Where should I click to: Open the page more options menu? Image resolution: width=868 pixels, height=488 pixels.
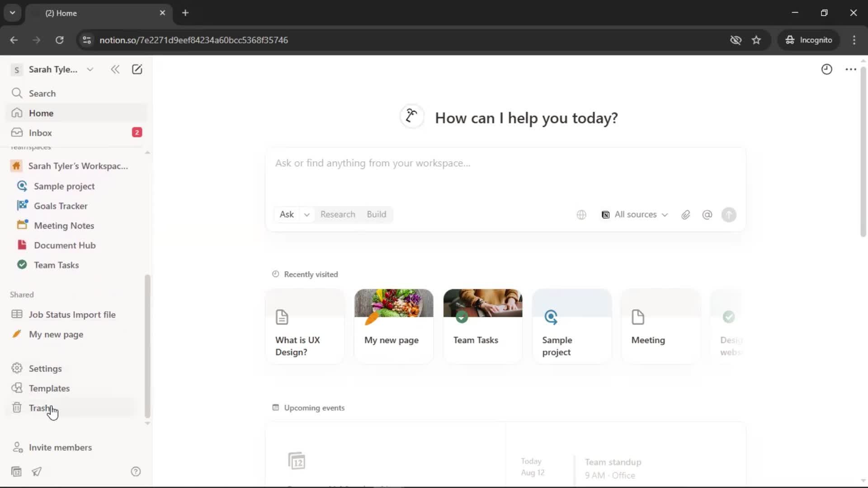851,69
